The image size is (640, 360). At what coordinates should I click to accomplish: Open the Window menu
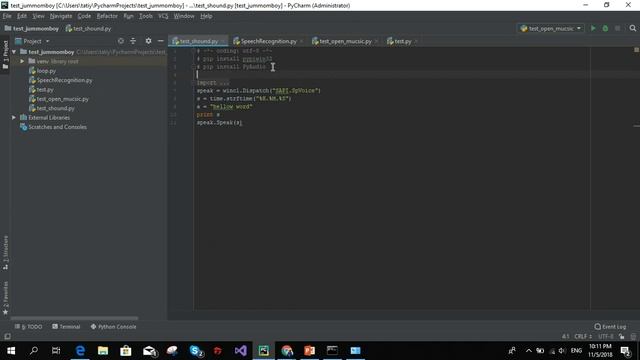coord(184,16)
